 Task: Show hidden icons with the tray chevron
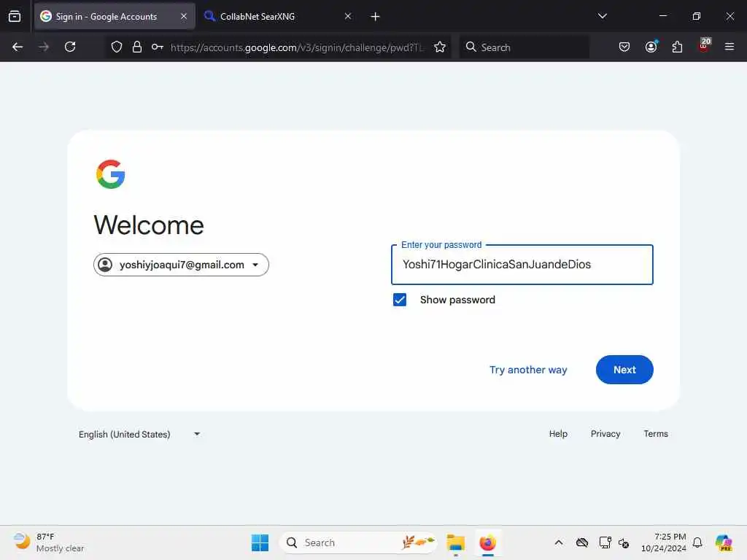[559, 542]
